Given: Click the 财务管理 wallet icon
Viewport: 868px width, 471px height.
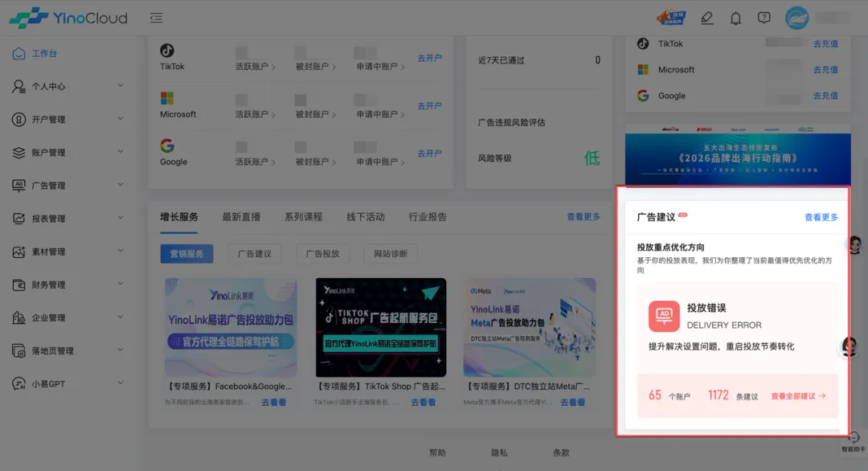Looking at the screenshot, I should [18, 285].
